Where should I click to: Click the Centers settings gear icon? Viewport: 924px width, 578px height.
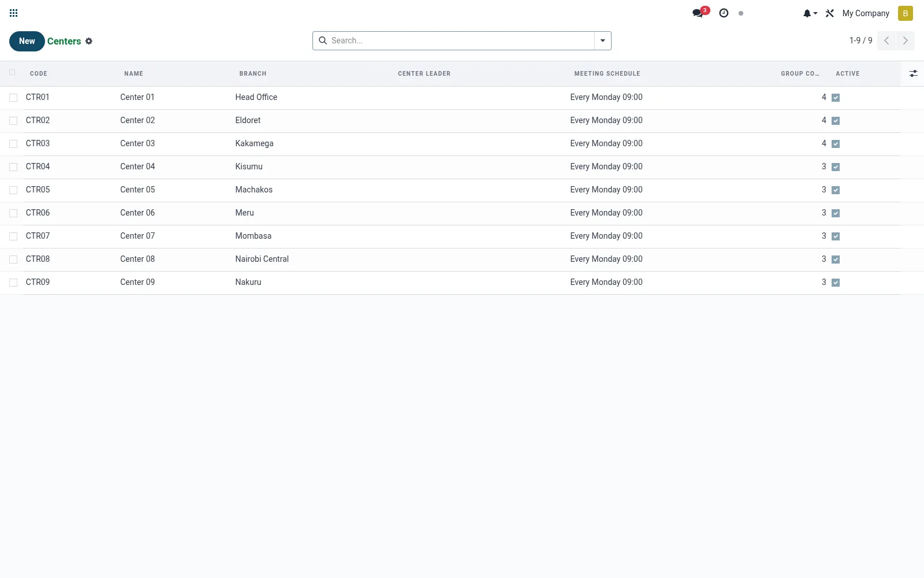(x=89, y=41)
